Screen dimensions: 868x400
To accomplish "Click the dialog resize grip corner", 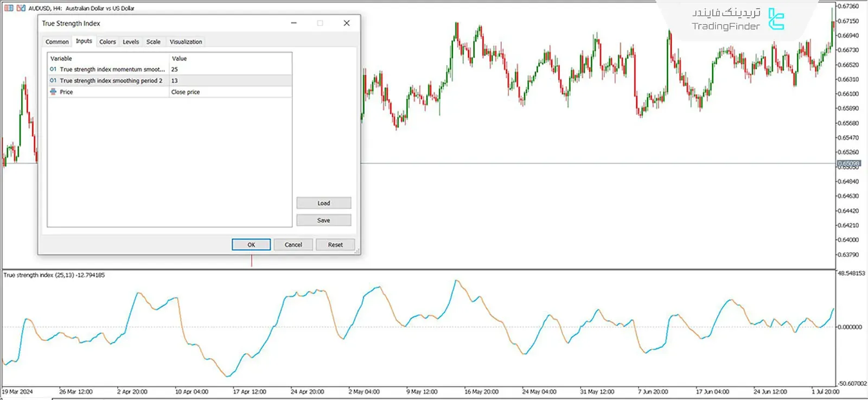I will [x=357, y=251].
